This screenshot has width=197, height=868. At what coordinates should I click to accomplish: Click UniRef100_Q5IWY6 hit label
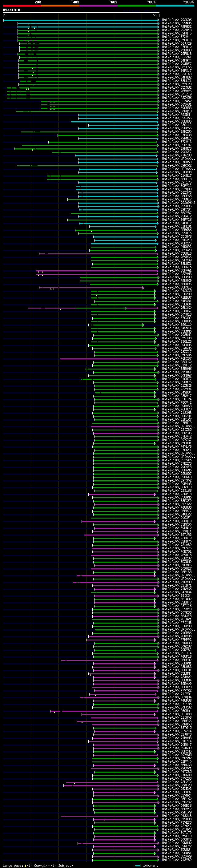(x=176, y=237)
